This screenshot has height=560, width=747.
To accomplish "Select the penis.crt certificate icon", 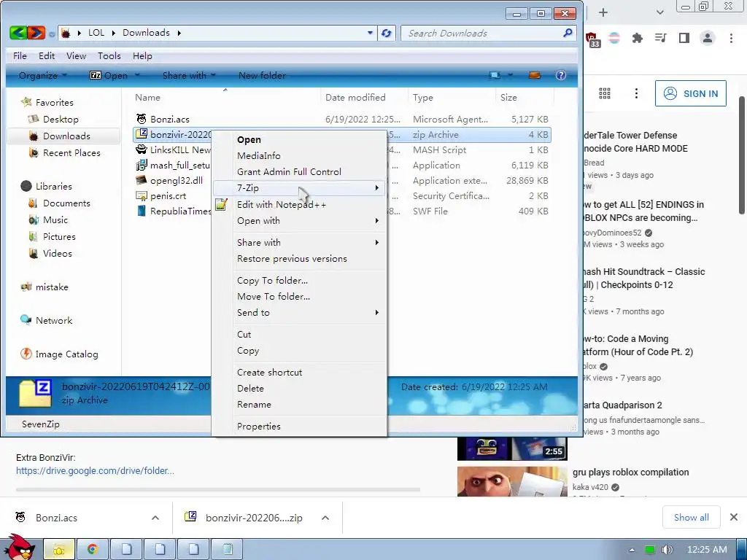I will coord(141,195).
